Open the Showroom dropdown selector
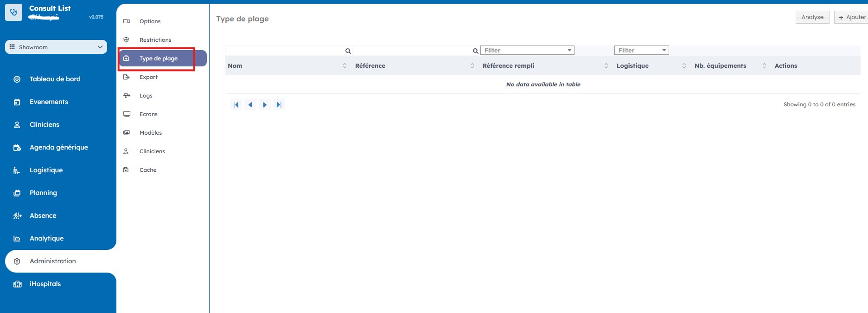This screenshot has height=313, width=868. pos(56,47)
